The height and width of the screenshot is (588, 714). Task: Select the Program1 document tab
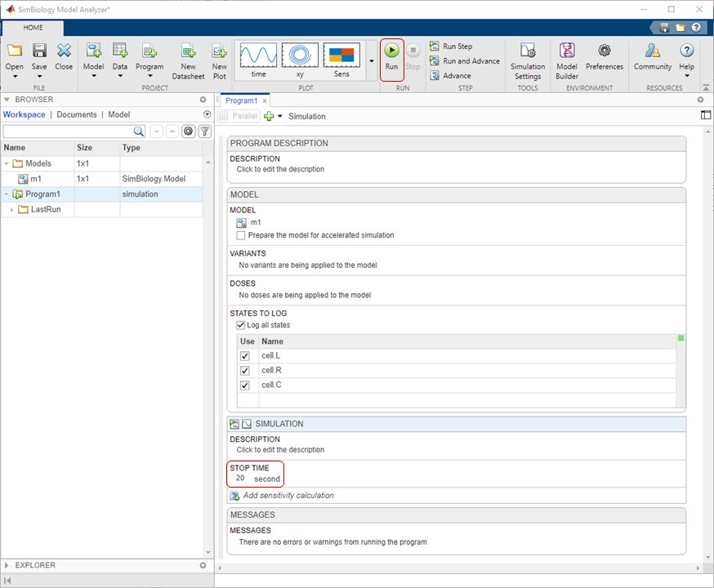(241, 100)
